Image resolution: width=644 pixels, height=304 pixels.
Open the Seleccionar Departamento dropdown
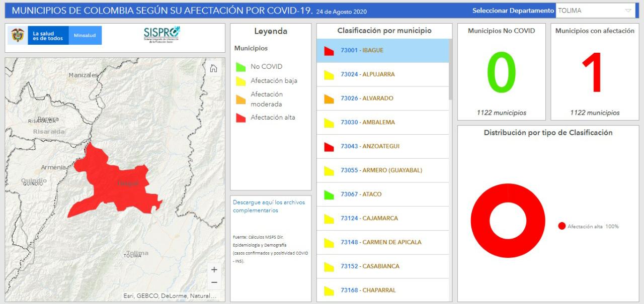click(x=595, y=10)
